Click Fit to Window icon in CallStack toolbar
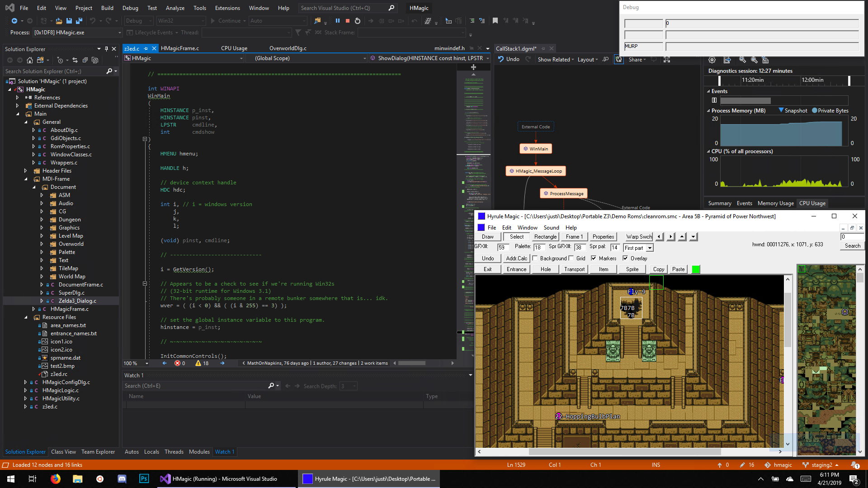Screen dimensions: 868x488 pyautogui.click(x=666, y=59)
